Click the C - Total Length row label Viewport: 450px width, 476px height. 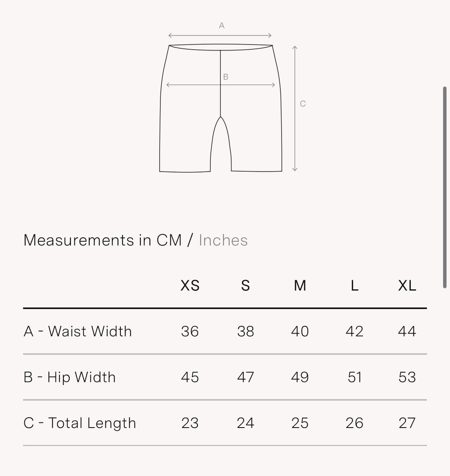80,423
